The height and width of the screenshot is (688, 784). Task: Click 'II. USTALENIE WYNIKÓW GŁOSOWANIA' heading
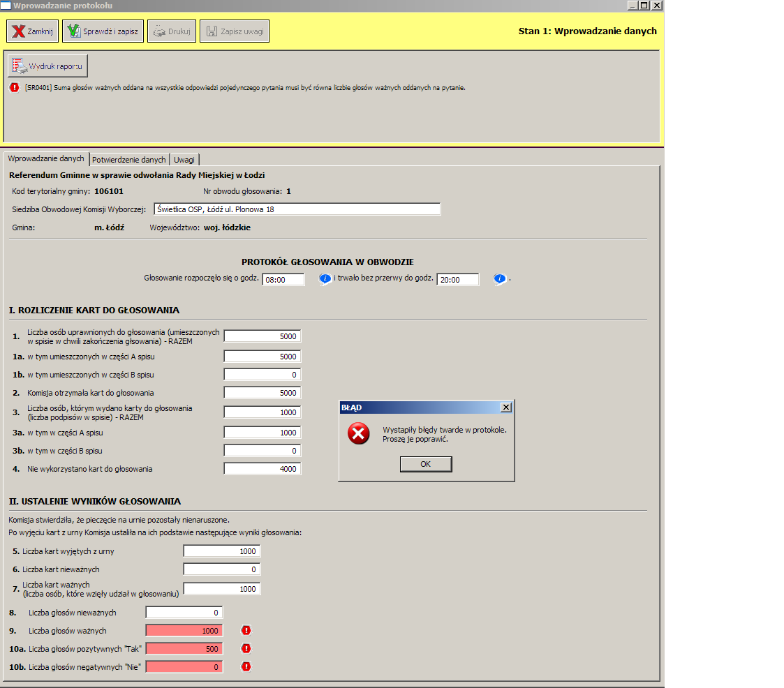click(95, 501)
